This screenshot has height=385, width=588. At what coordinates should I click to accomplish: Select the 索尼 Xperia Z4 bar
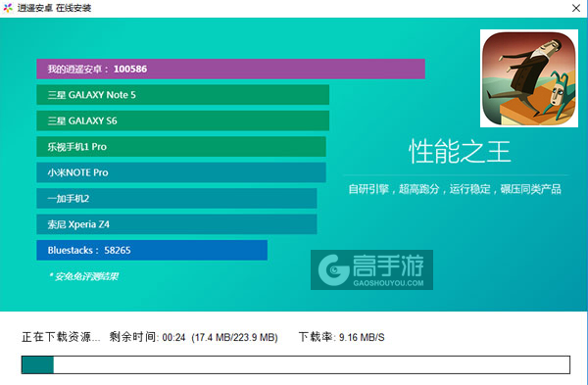tap(176, 224)
